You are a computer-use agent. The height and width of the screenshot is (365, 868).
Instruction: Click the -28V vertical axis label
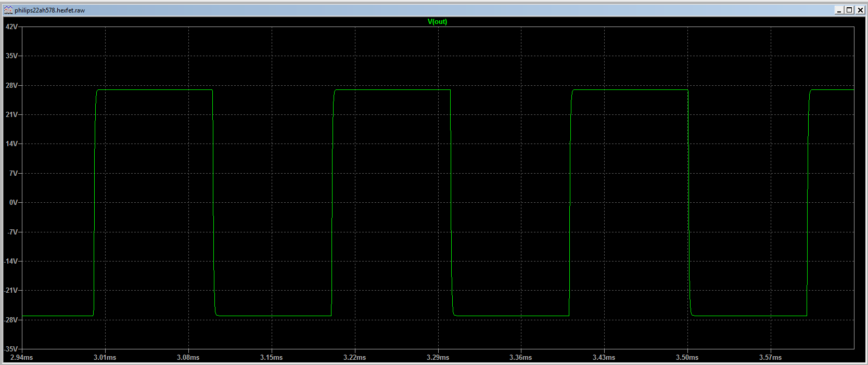pos(11,320)
